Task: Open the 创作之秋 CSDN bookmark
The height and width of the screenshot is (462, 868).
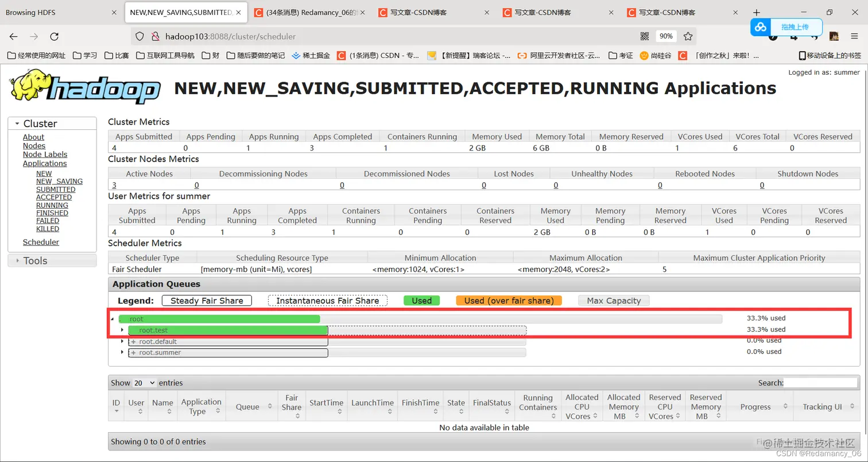Action: 719,56
